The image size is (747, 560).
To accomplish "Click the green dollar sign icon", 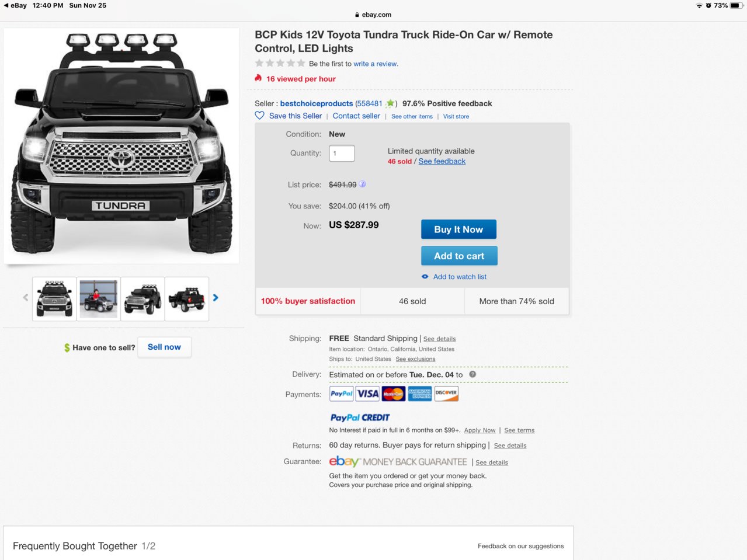I will (67, 347).
